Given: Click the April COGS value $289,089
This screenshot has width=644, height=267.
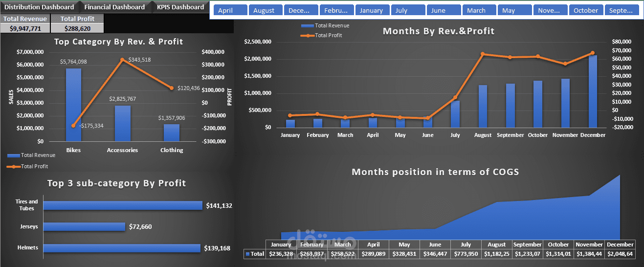Looking at the screenshot, I should (373, 254).
